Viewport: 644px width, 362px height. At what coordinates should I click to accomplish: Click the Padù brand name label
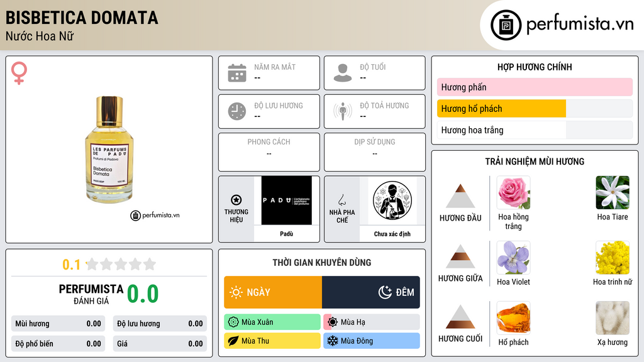[x=287, y=234]
